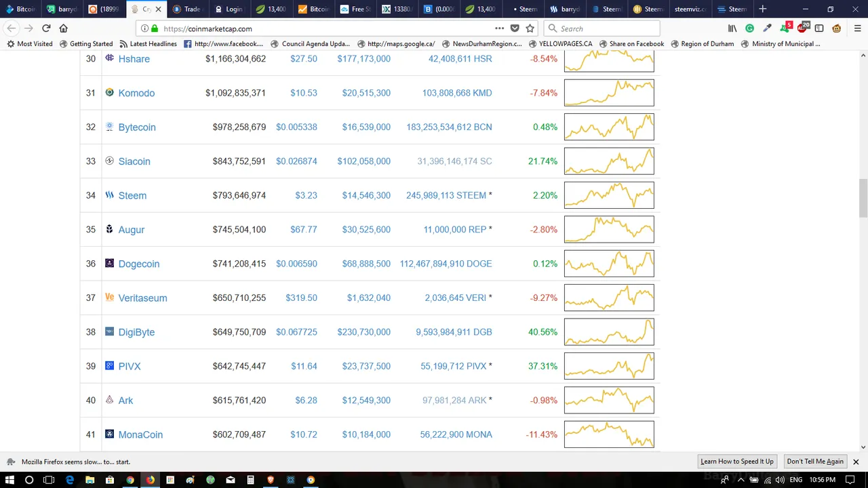Click the browser Search box

602,28
